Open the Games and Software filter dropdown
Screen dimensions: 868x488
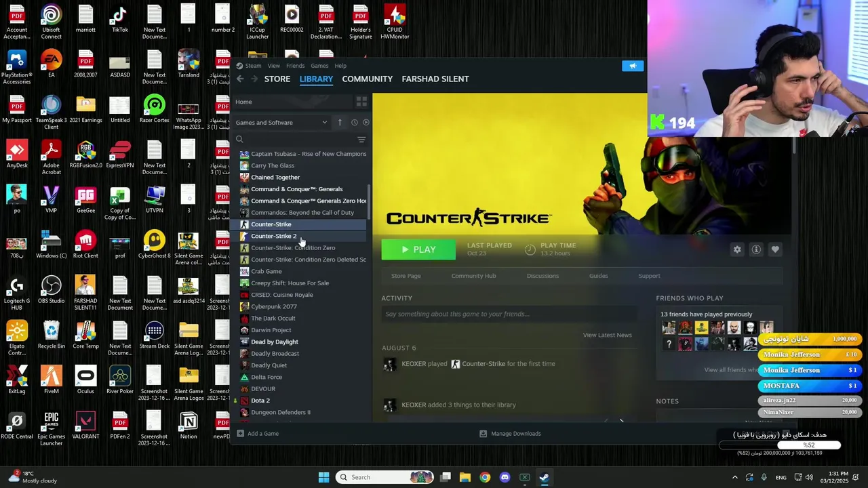point(281,123)
